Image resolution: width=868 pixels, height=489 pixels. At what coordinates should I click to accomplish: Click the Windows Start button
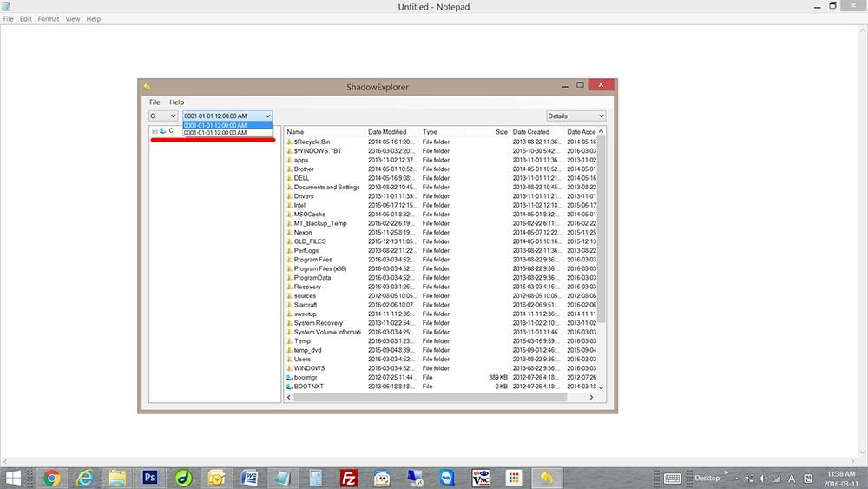(x=13, y=478)
